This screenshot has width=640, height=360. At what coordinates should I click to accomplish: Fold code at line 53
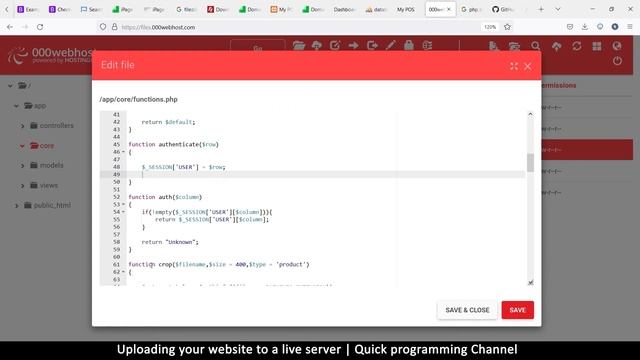coord(123,204)
